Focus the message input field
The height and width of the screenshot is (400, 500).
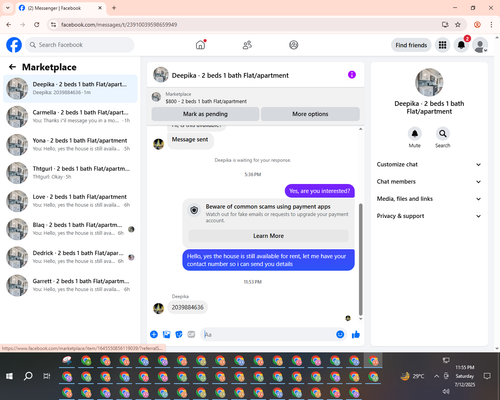click(x=268, y=334)
